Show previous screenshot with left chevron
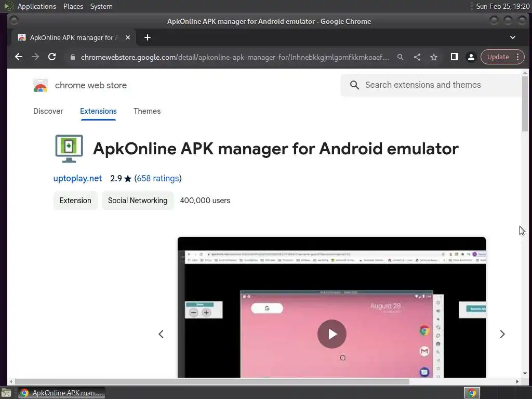This screenshot has height=399, width=532. tap(161, 334)
